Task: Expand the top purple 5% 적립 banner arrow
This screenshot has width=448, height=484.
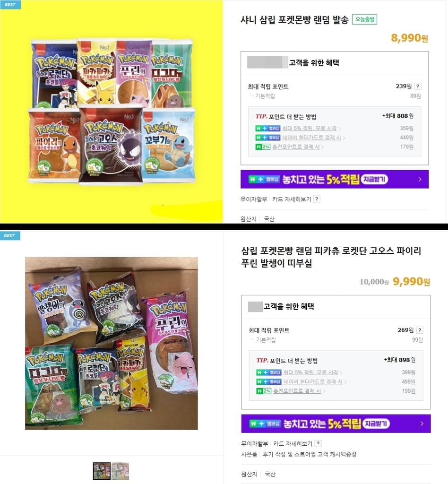Action: [x=420, y=179]
